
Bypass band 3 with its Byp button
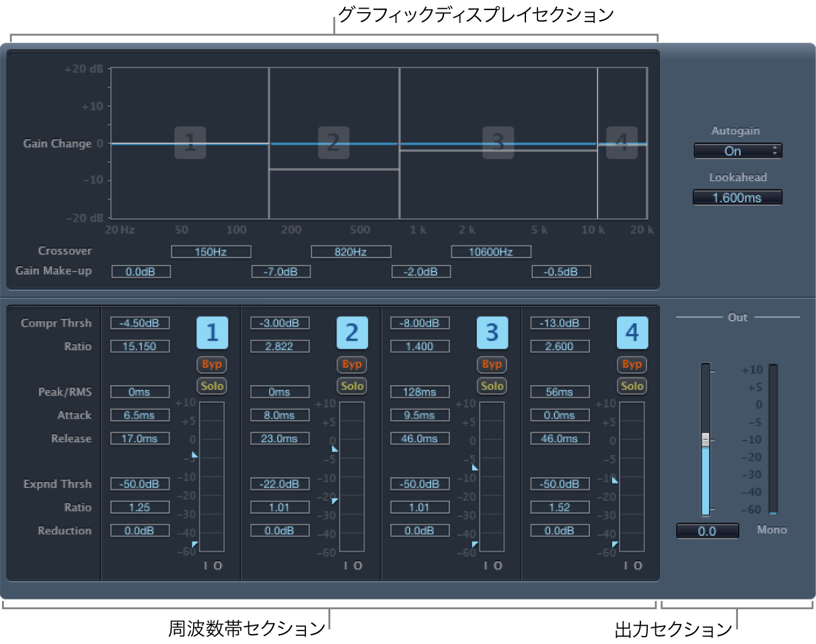pos(492,364)
